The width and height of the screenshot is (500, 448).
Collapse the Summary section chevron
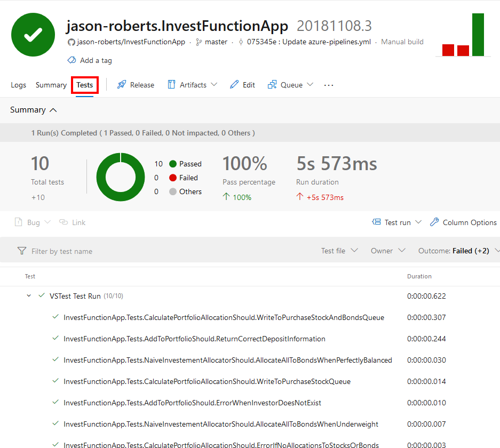[x=52, y=110]
